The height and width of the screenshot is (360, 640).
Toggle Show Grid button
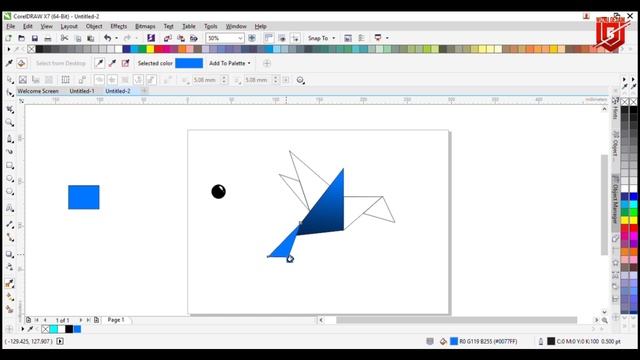coord(282,38)
